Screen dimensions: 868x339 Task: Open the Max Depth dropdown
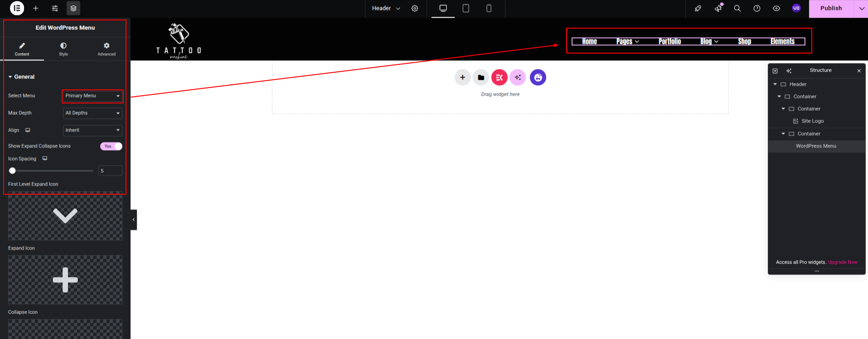click(92, 113)
